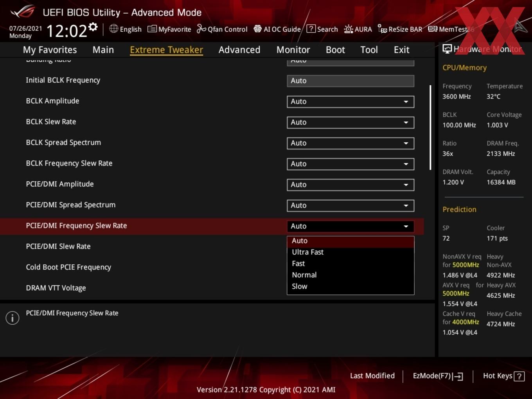Open Tool tab
Screen dimensions: 532x399
pos(369,50)
